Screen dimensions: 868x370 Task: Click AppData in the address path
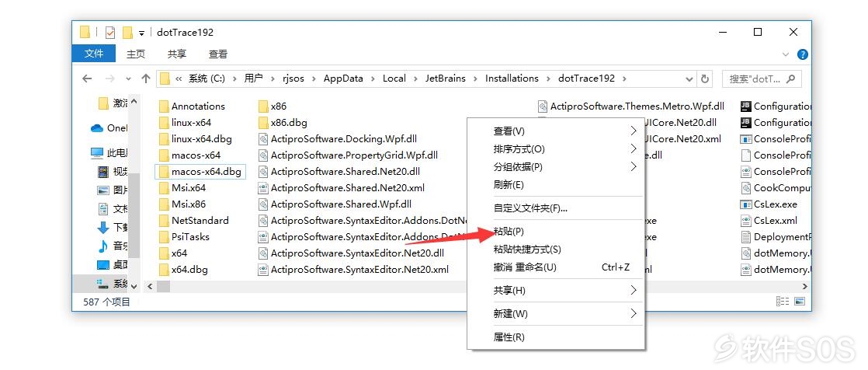343,79
